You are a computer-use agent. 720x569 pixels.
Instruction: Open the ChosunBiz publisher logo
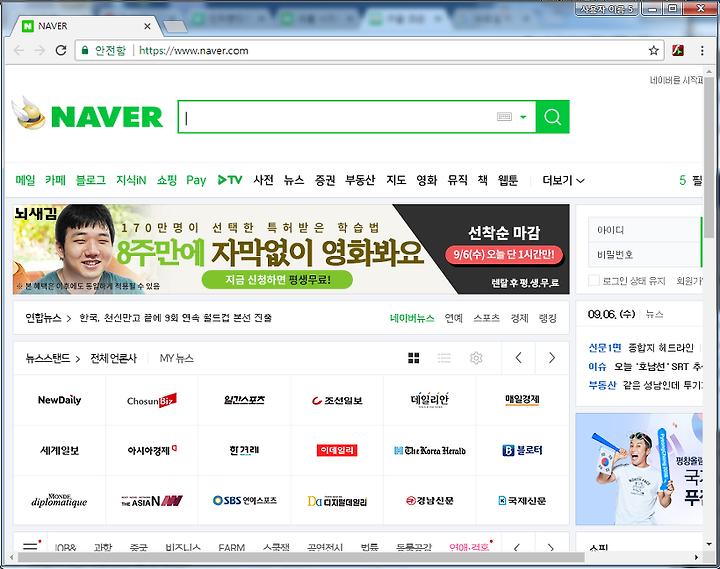152,400
